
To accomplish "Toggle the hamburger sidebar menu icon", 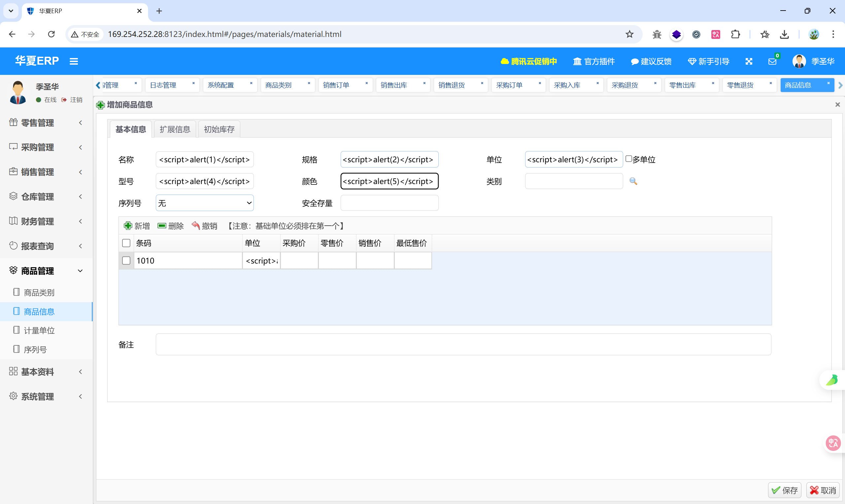I will pos(74,61).
